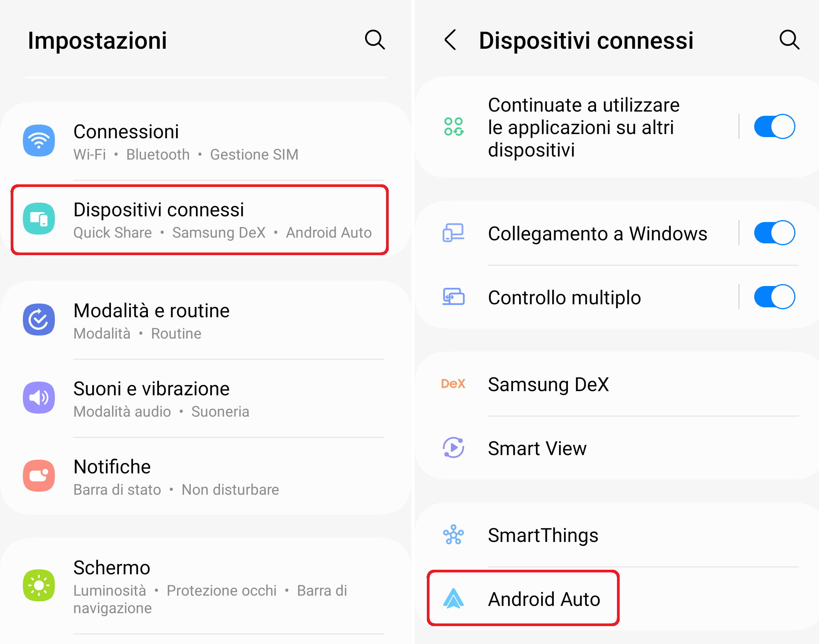Disable Collegamento a Windows switch
The image size is (819, 644).
click(x=774, y=233)
